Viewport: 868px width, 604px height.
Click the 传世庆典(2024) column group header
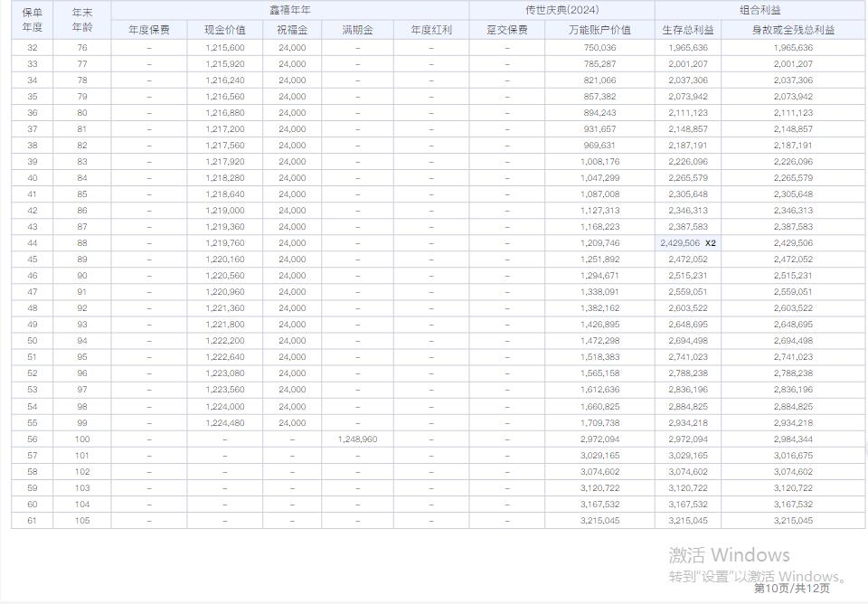tap(561, 10)
